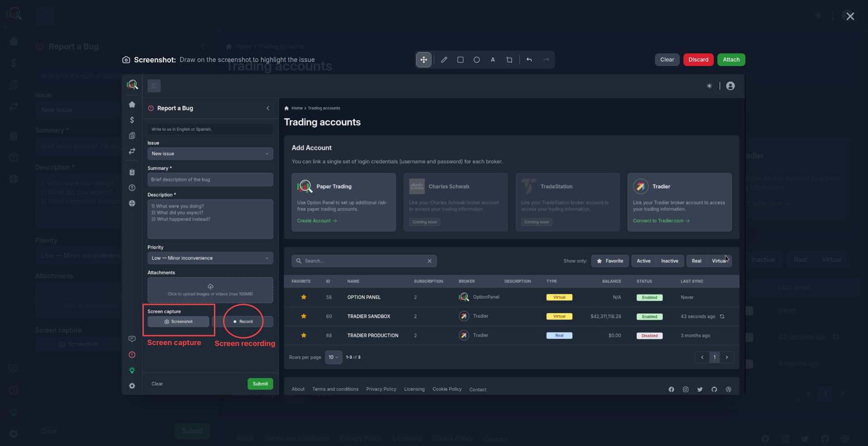Image resolution: width=868 pixels, height=446 pixels.
Task: Toggle the Real filter in captured screenshot
Action: pos(697,261)
